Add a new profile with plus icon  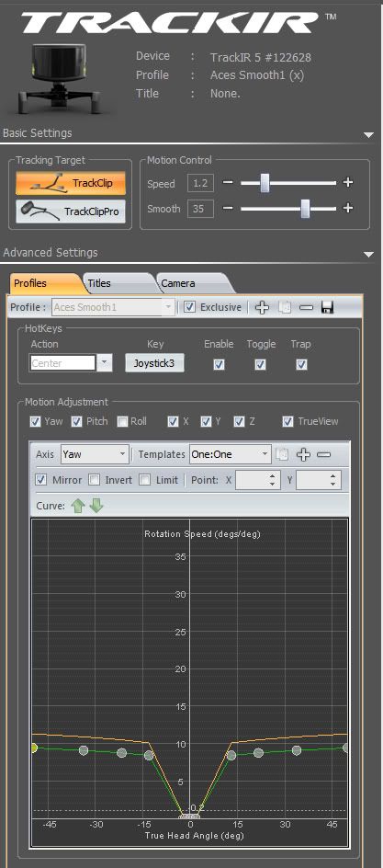coord(262,307)
